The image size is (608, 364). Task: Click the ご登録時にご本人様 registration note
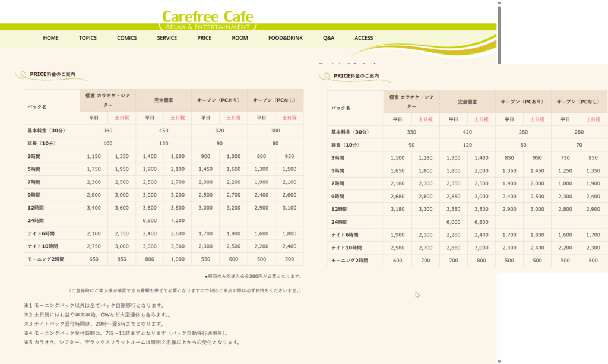pyautogui.click(x=185, y=290)
